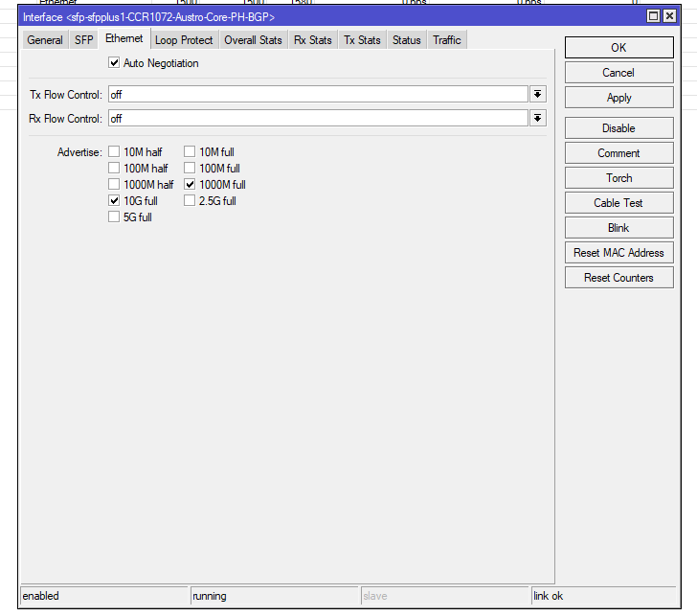Uncheck the 1000M full checkbox
This screenshot has width=697, height=616.
(190, 184)
